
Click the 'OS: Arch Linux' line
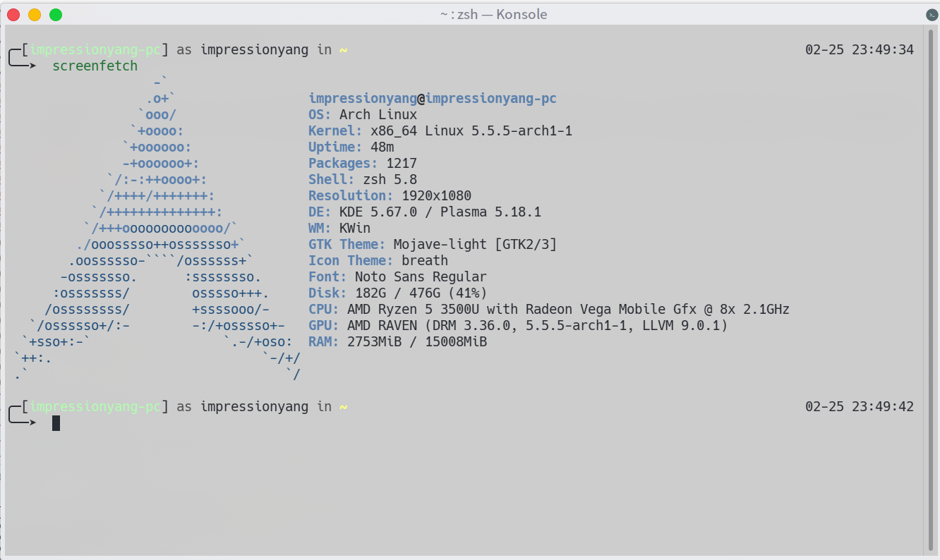click(x=363, y=115)
